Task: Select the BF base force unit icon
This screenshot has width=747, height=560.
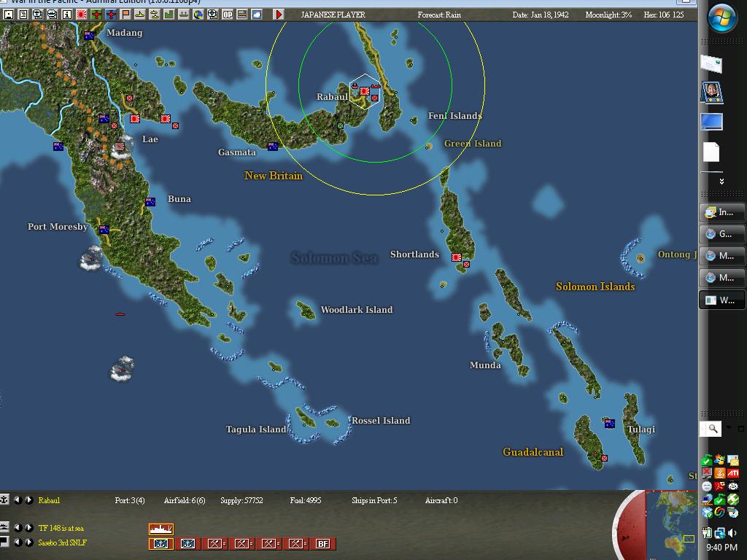Action: click(323, 543)
